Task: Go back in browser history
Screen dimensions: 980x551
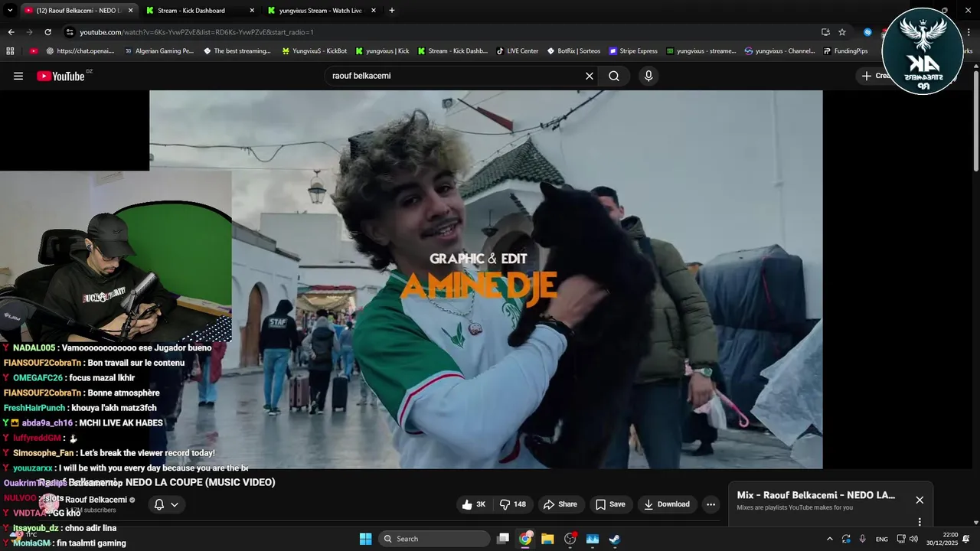Action: click(x=11, y=32)
